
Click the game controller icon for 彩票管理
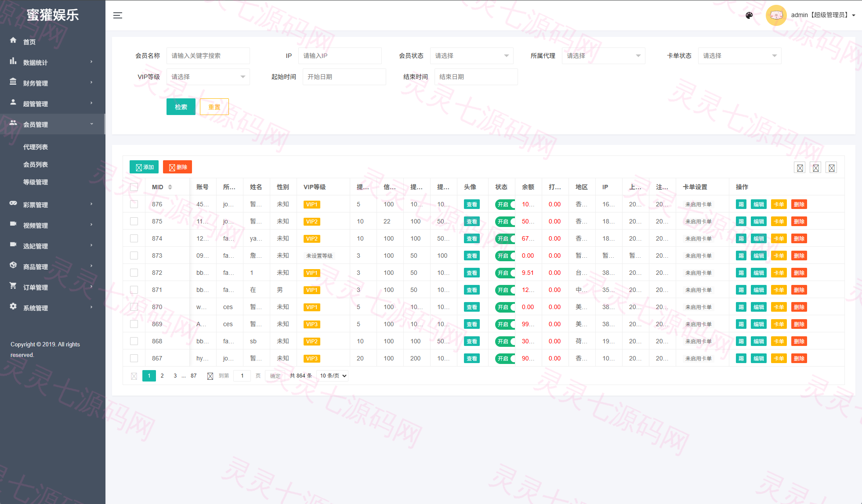[x=13, y=203]
